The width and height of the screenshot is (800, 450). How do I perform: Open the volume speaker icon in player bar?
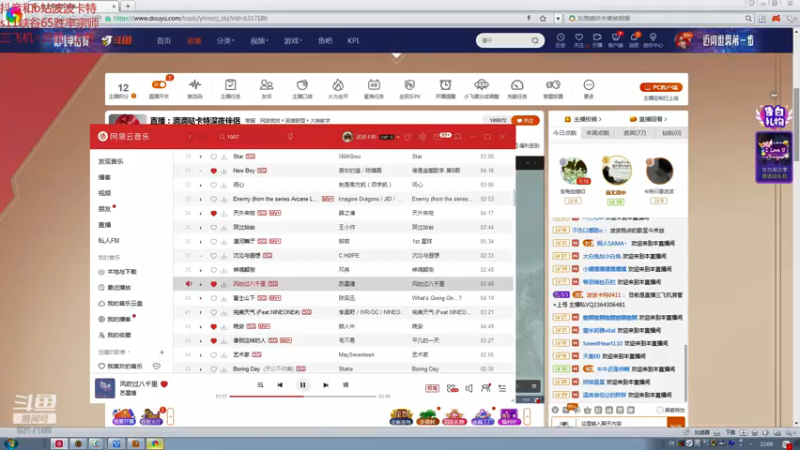click(469, 389)
